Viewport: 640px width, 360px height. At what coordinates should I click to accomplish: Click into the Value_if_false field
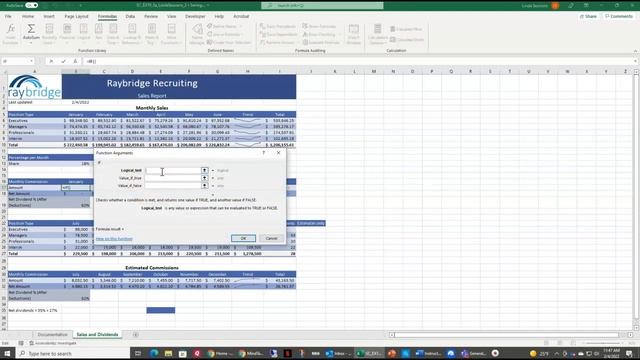pyautogui.click(x=173, y=186)
